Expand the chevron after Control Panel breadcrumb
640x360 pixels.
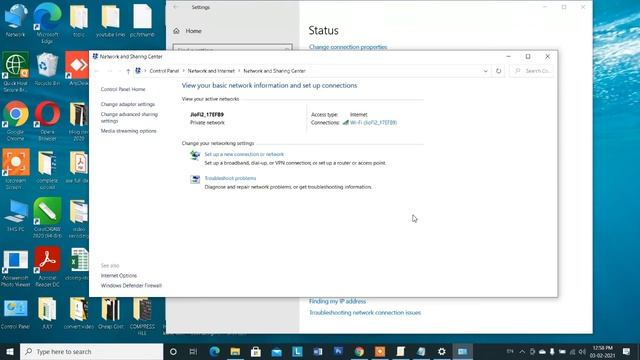pyautogui.click(x=183, y=71)
